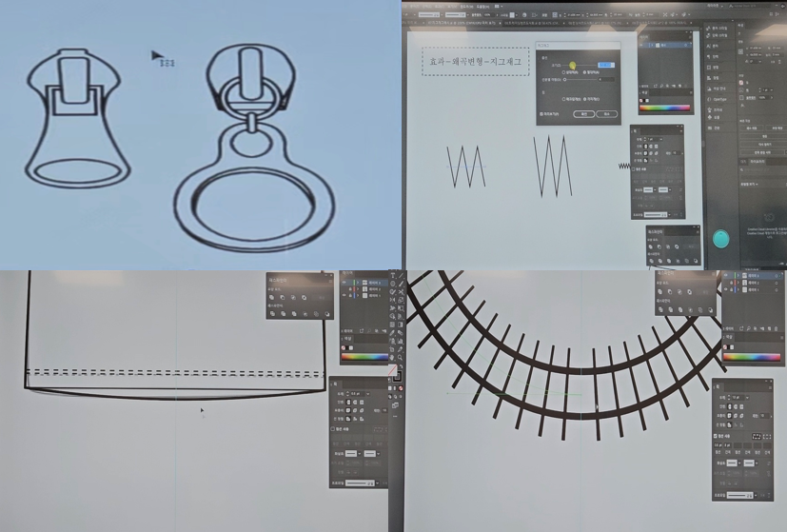Click last Pathfinder icon beside zipper-teeth arc
Viewport: 787px width, 532px height.
(x=710, y=310)
